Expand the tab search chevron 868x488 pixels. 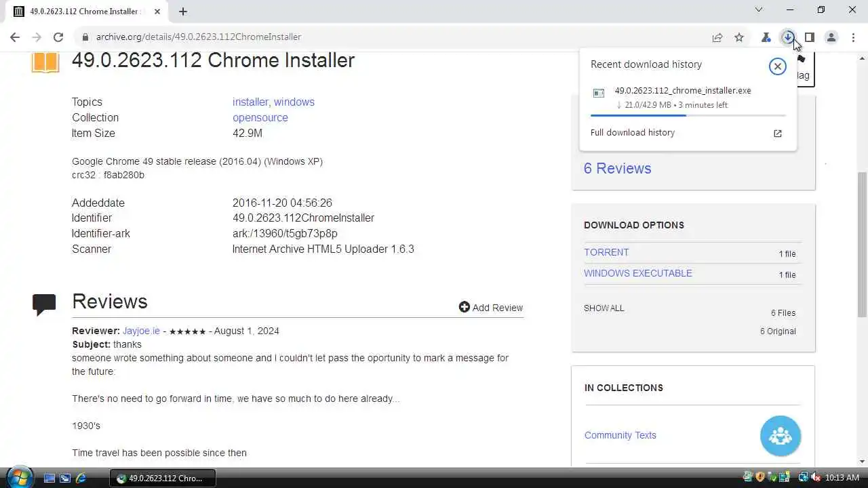point(759,10)
